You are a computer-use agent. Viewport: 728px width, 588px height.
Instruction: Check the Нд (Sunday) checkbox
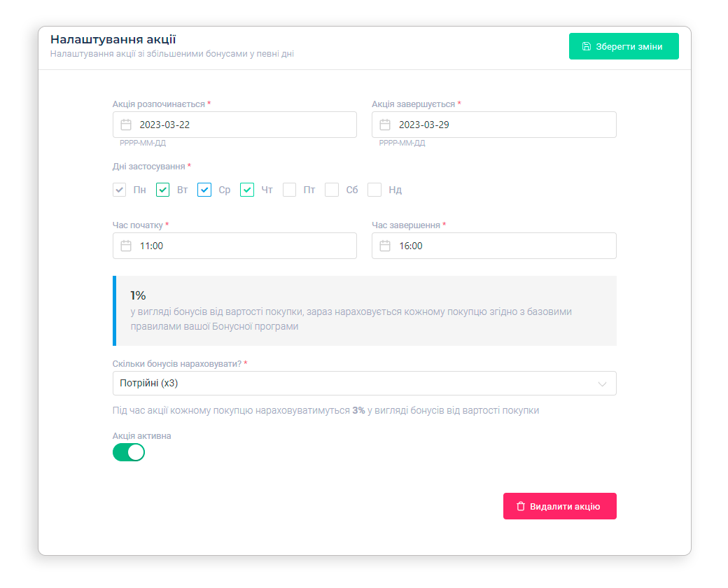point(374,190)
